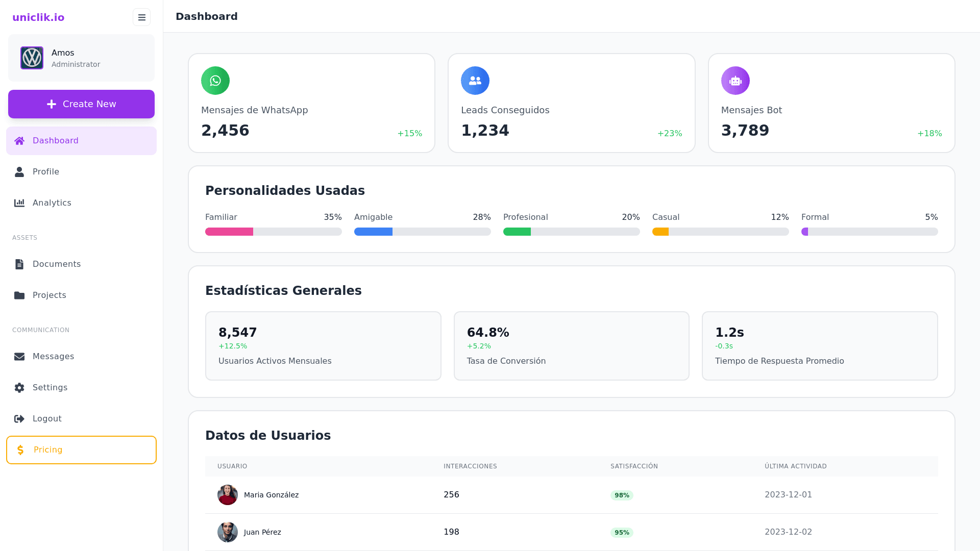This screenshot has width=980, height=551.
Task: Click the 98% satisfaction badge for Maria González
Action: click(x=621, y=495)
